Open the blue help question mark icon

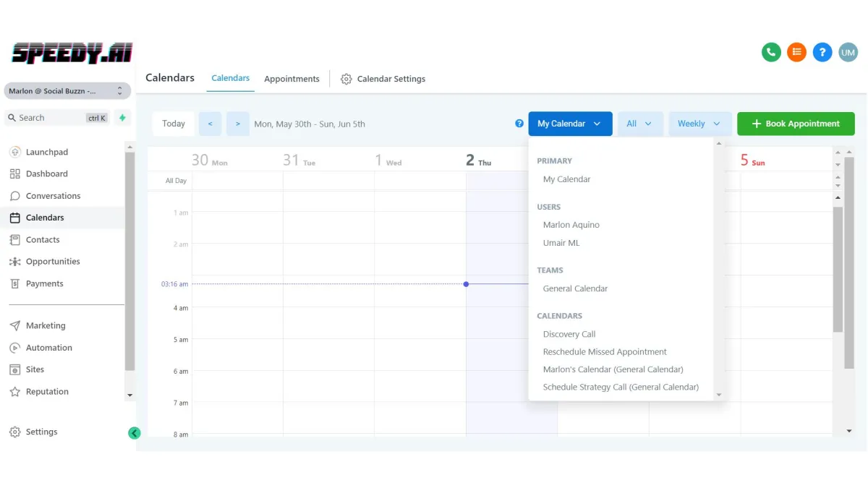pos(822,52)
